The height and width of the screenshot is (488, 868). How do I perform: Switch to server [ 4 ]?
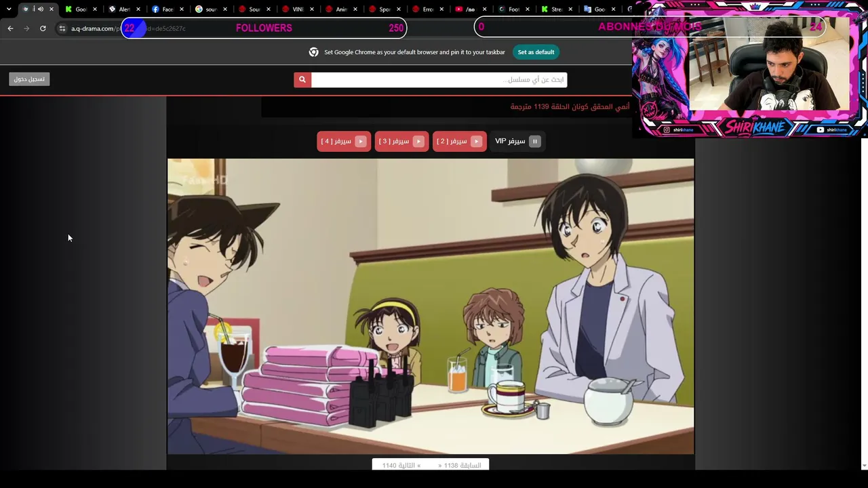point(344,141)
